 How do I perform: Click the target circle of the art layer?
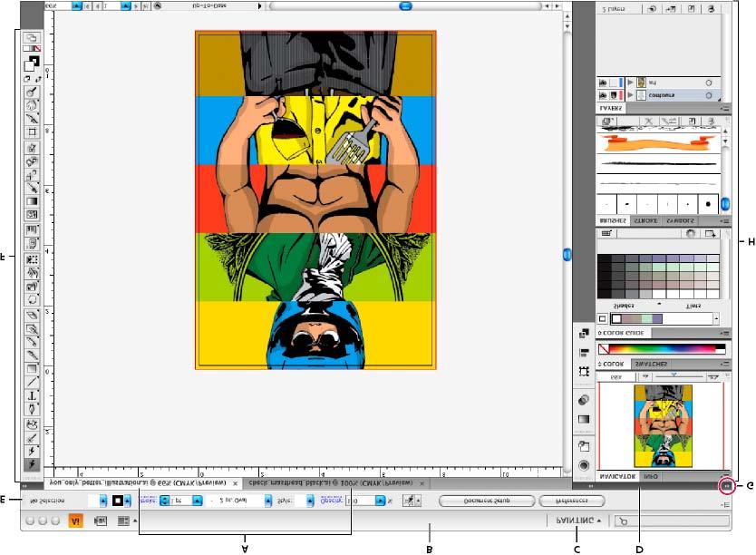(x=708, y=83)
